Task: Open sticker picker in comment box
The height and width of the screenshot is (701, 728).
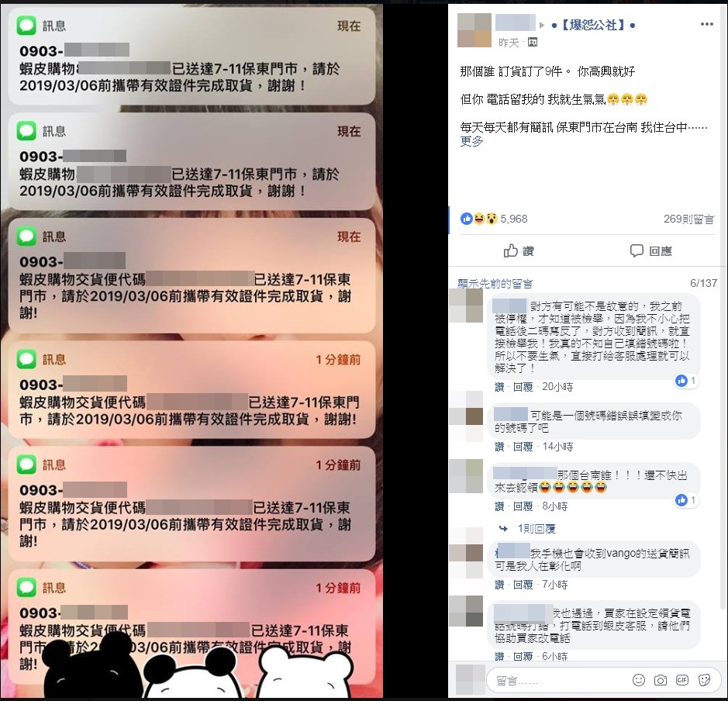Action: 704,680
